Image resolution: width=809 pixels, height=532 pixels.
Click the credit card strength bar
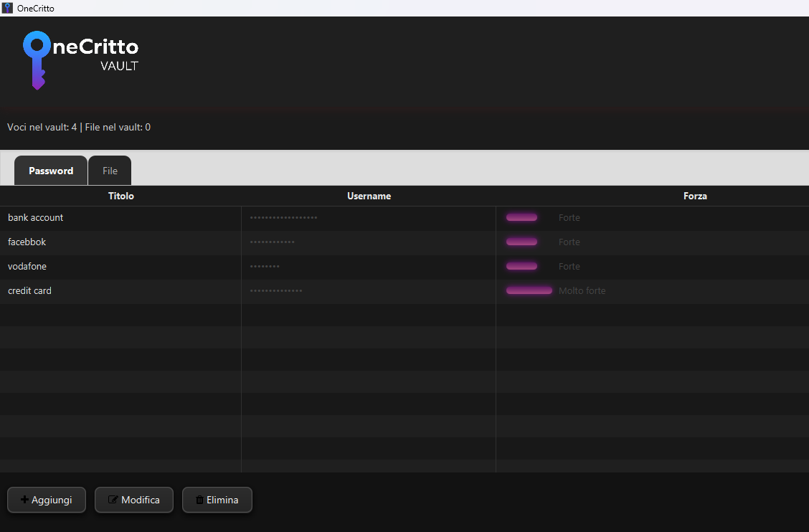(x=529, y=290)
